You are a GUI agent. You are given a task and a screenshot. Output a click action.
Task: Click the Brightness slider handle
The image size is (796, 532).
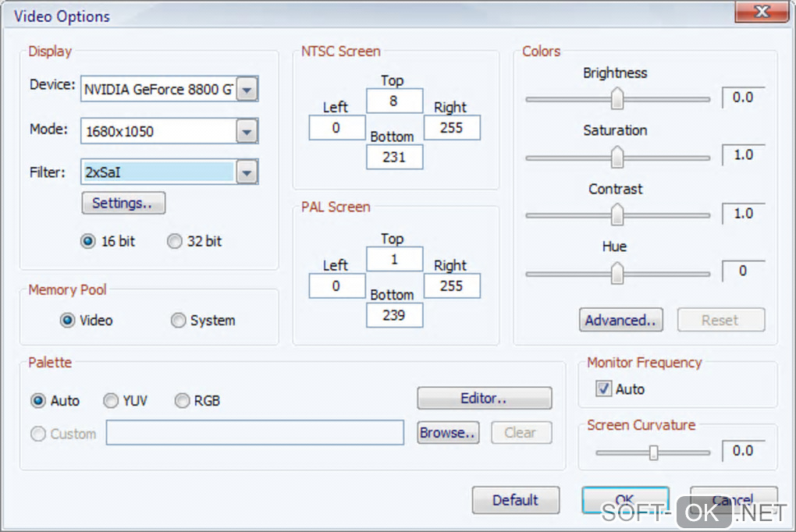(x=617, y=98)
